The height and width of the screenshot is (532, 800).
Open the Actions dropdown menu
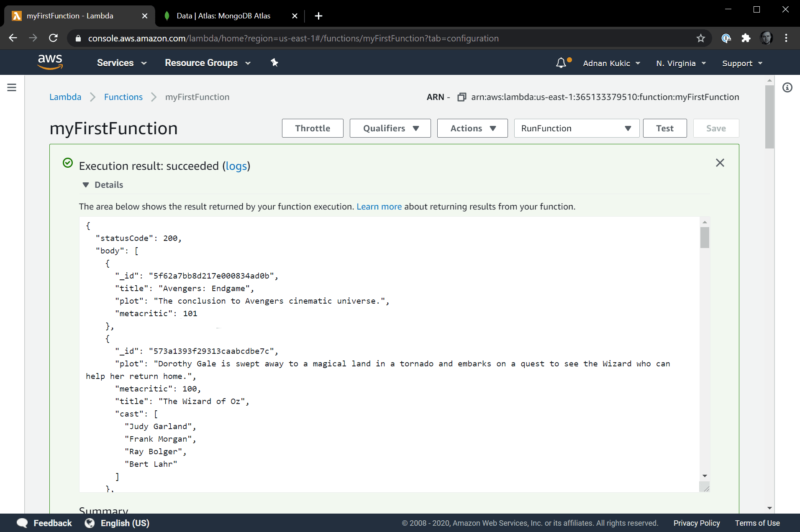[x=472, y=128]
